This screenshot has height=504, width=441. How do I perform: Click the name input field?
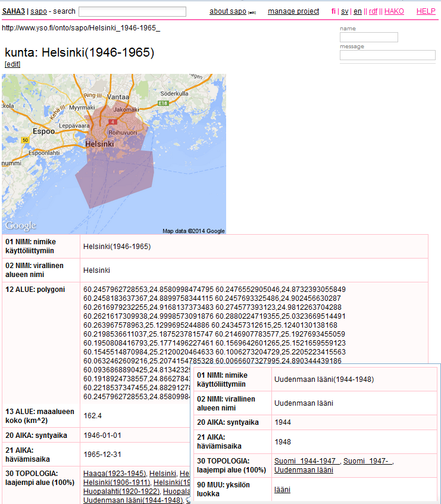coord(369,38)
